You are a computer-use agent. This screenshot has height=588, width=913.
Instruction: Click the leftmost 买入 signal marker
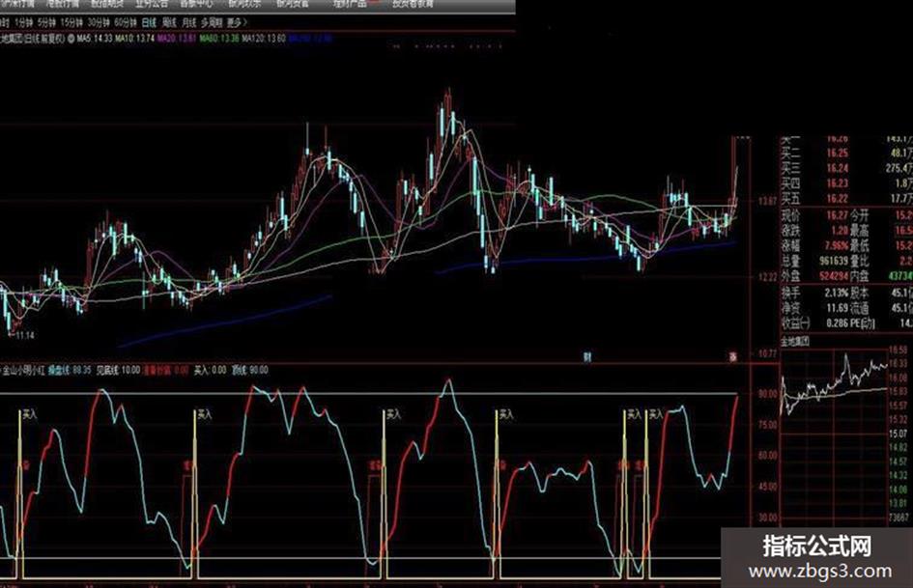pyautogui.click(x=30, y=415)
